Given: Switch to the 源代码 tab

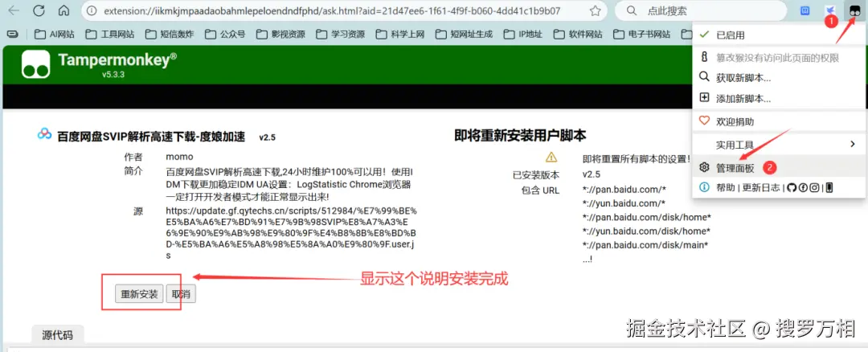Looking at the screenshot, I should point(57,334).
